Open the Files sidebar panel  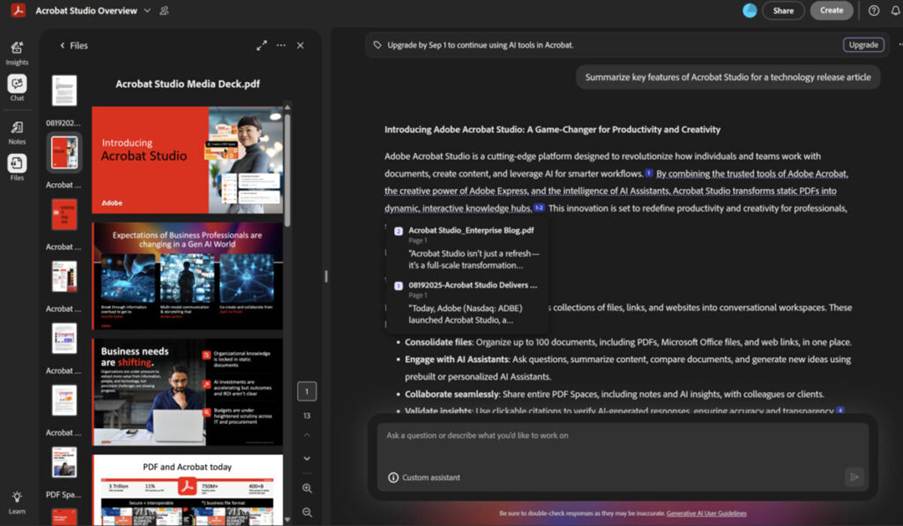pos(17,167)
